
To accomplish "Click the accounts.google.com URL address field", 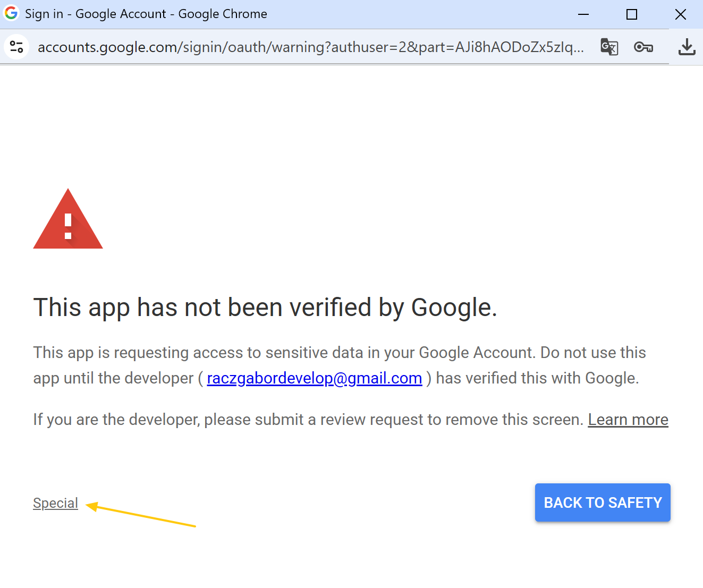I will pos(311,47).
